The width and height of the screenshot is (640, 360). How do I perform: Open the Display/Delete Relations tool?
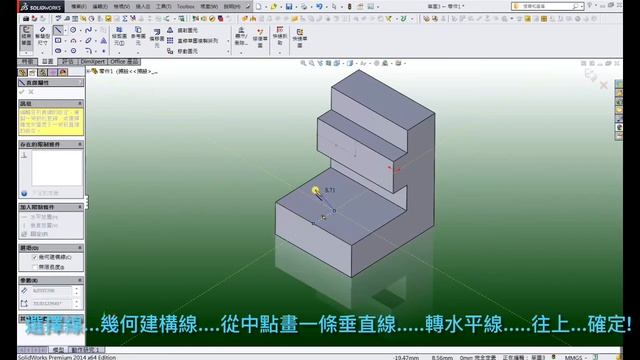pos(241,36)
